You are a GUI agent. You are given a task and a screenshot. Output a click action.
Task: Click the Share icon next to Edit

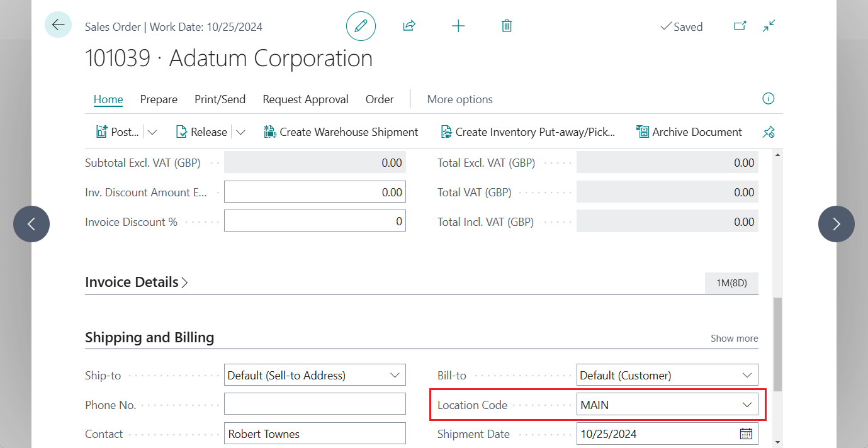tap(409, 26)
